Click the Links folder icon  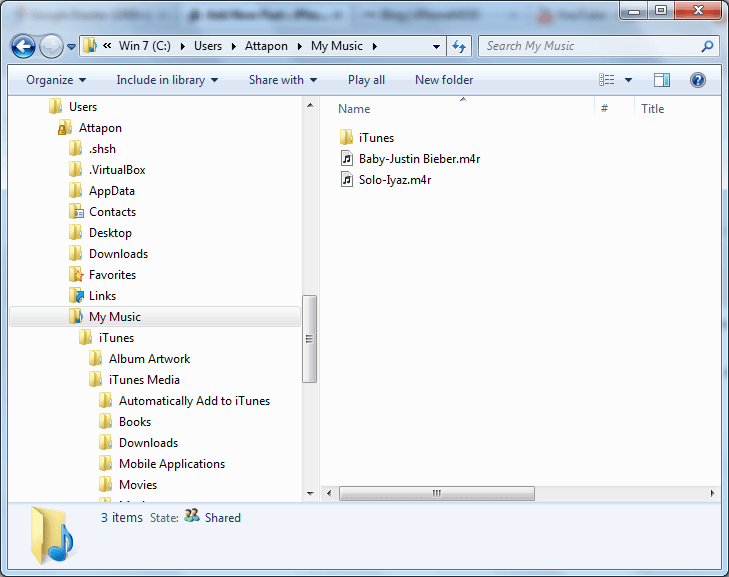(x=76, y=295)
